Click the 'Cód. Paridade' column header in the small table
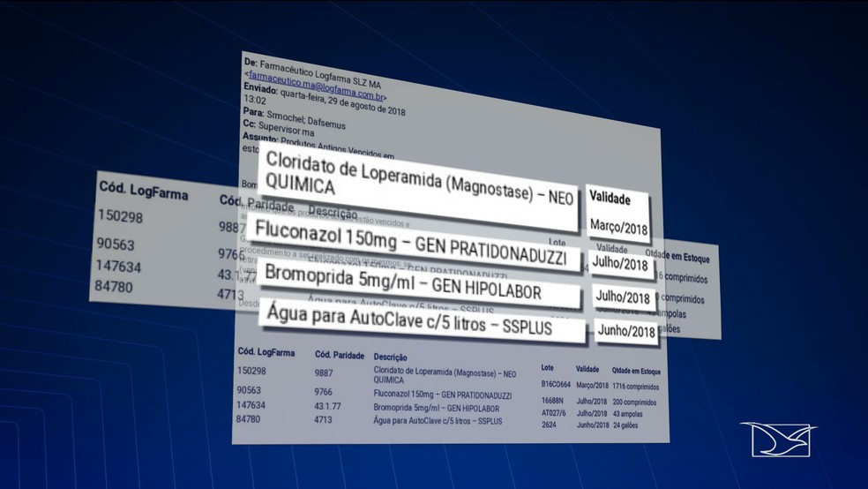Image resolution: width=868 pixels, height=489 pixels. 340,355
